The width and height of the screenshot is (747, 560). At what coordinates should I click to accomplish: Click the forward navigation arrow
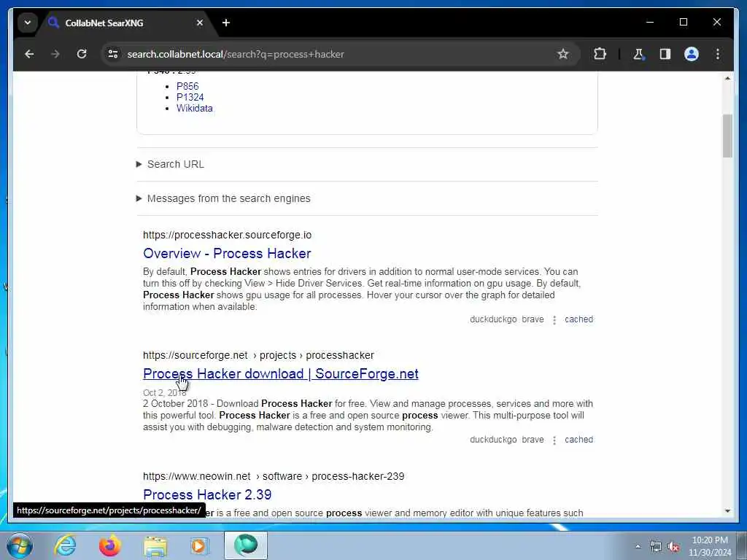click(x=55, y=54)
